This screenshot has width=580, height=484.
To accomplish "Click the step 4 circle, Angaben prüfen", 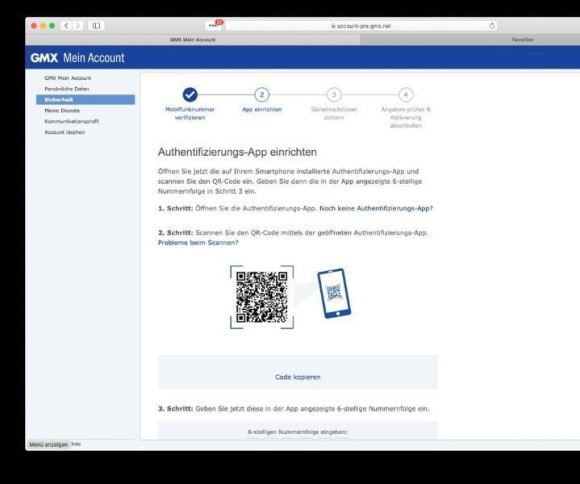I will 406,95.
